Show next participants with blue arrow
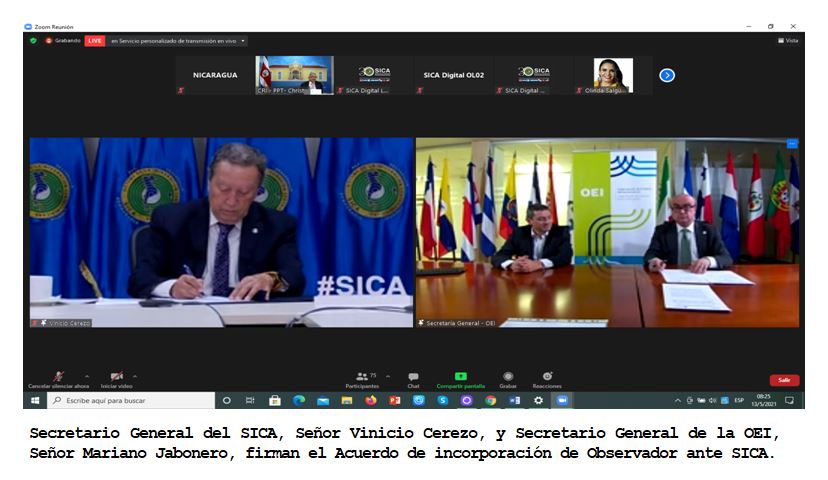The image size is (828, 480). tap(667, 76)
